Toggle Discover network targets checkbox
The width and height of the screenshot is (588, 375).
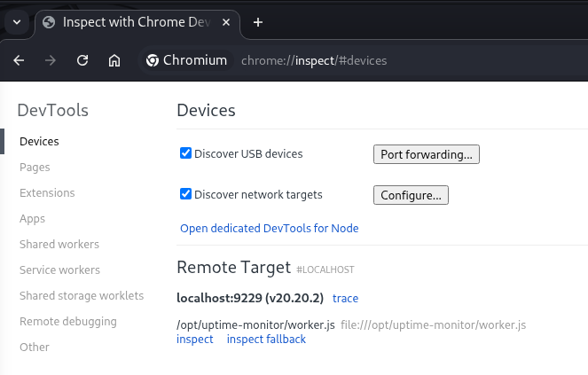185,194
